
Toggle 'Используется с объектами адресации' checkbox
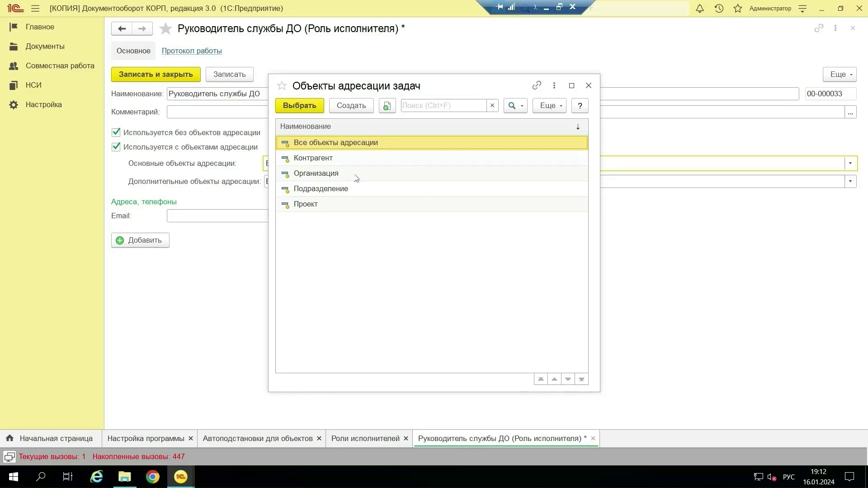(116, 147)
